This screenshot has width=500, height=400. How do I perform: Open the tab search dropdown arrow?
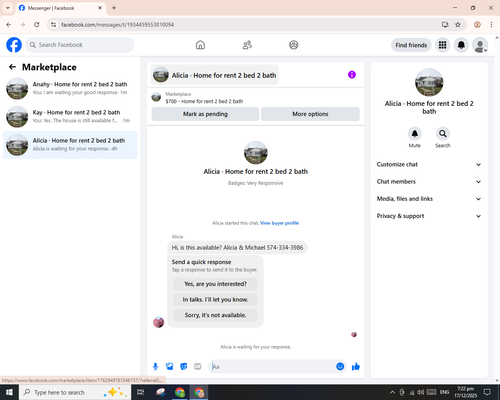click(x=8, y=8)
